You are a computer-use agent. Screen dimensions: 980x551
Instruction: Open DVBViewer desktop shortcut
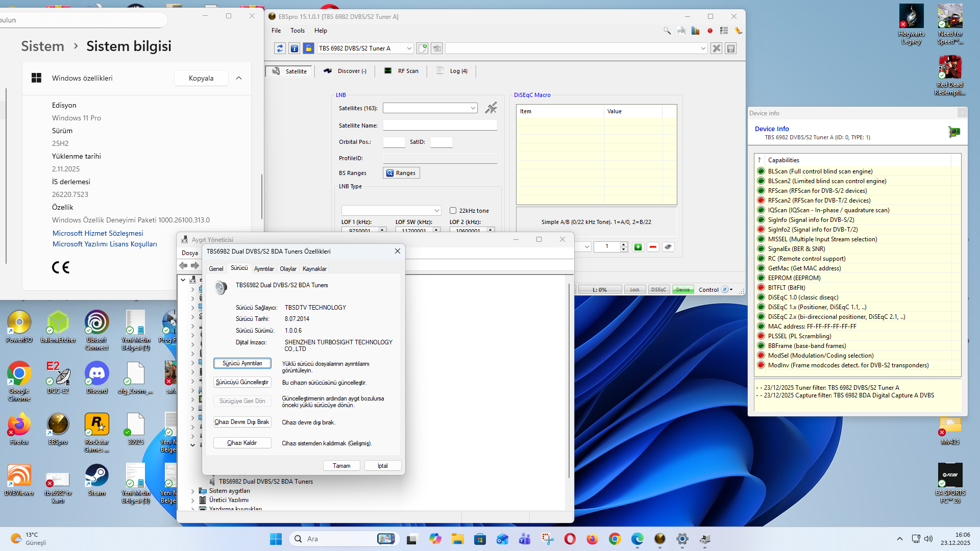click(19, 480)
